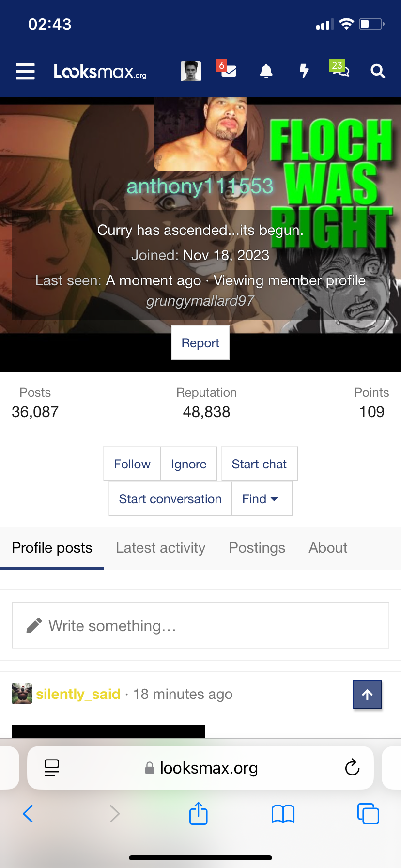Screen dimensions: 401x868
Task: Open Safari bookmarks book icon
Action: pos(283,814)
